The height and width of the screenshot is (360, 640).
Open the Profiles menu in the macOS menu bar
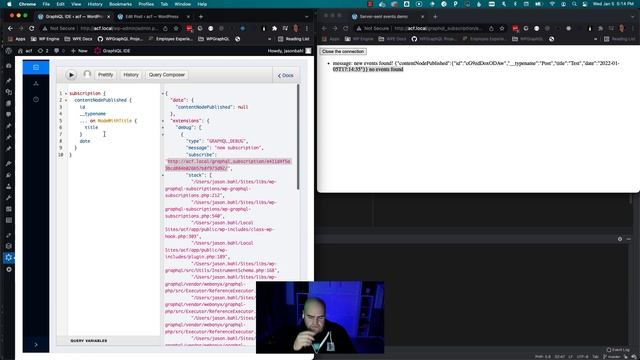tap(146, 4)
